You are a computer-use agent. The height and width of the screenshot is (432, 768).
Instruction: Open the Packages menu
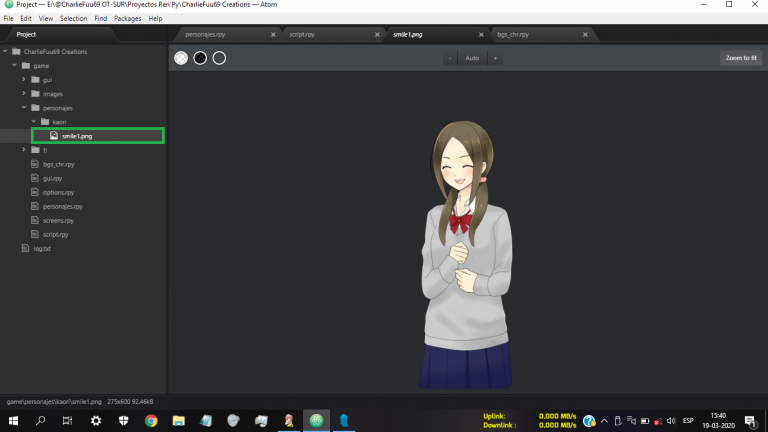(x=127, y=18)
